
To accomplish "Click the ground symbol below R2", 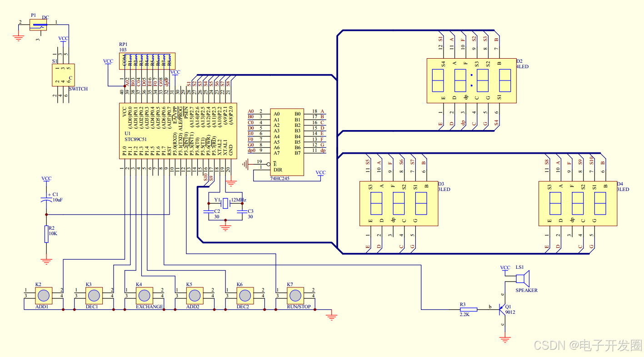I will click(x=46, y=261).
